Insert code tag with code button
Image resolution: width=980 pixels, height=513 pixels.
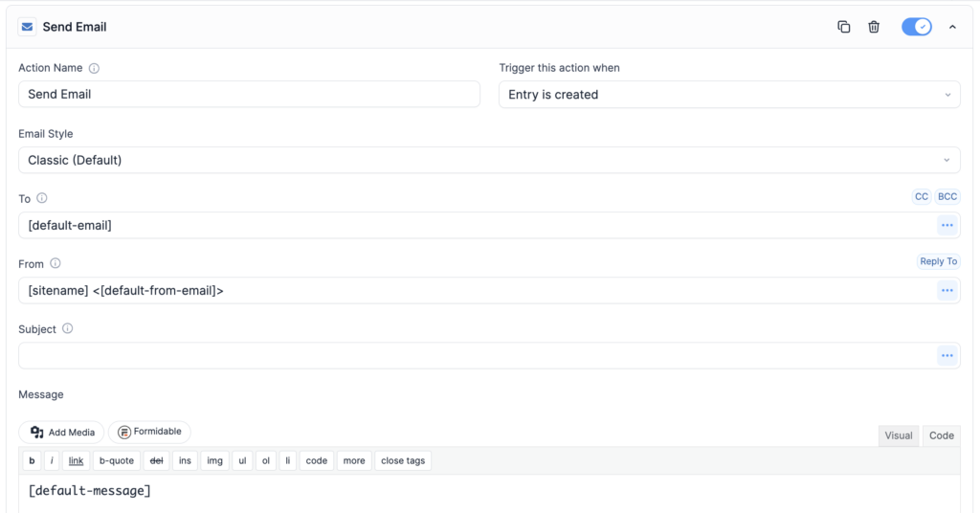click(x=316, y=460)
